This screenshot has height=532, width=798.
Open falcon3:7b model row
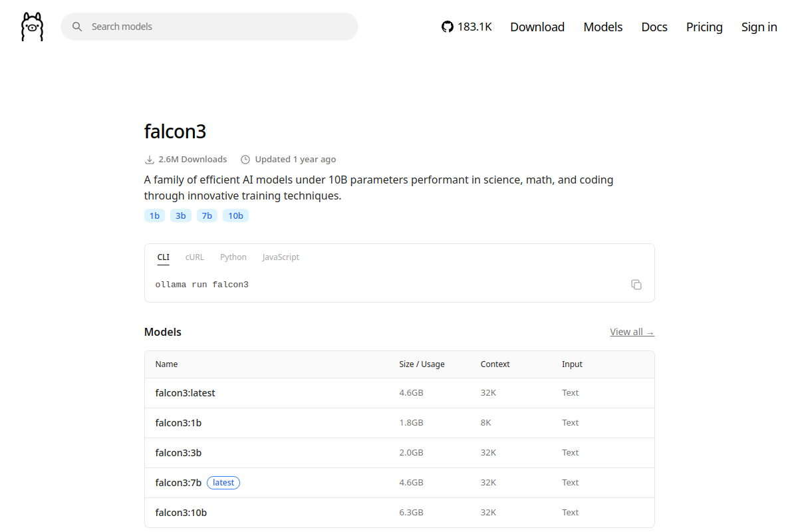[399, 483]
